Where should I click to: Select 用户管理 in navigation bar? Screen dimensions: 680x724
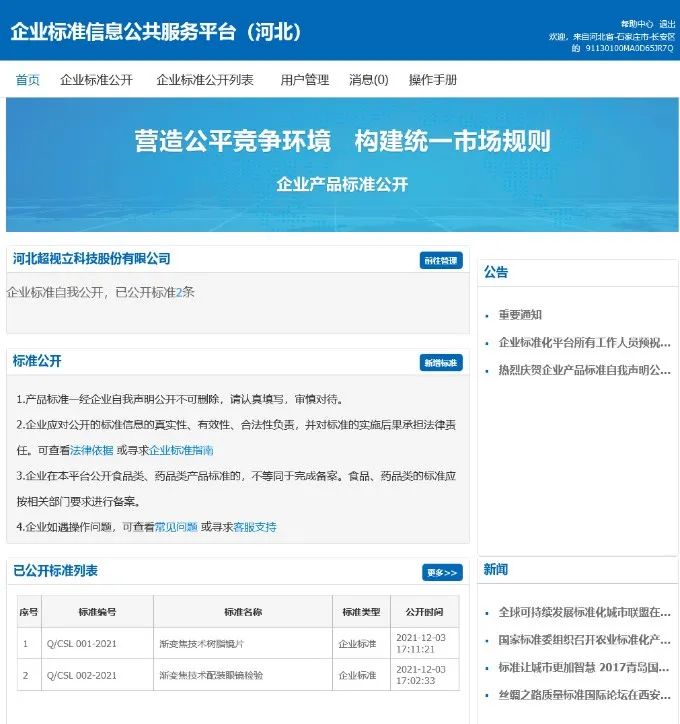click(305, 80)
